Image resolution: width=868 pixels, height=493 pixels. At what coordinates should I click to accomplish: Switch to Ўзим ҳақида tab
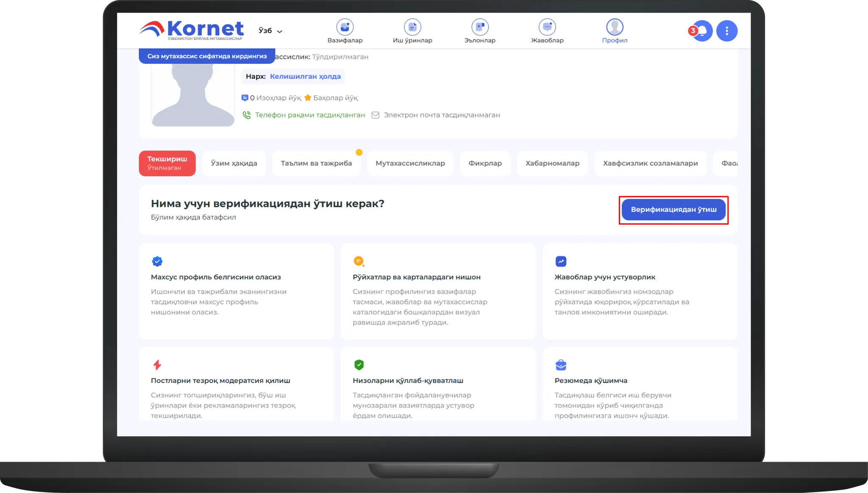(234, 163)
